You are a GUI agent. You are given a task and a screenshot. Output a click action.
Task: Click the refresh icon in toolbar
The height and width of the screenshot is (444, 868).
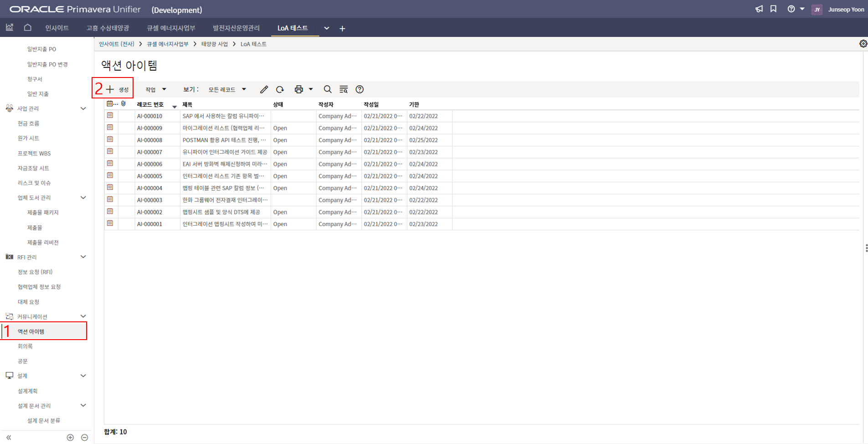[x=280, y=89]
